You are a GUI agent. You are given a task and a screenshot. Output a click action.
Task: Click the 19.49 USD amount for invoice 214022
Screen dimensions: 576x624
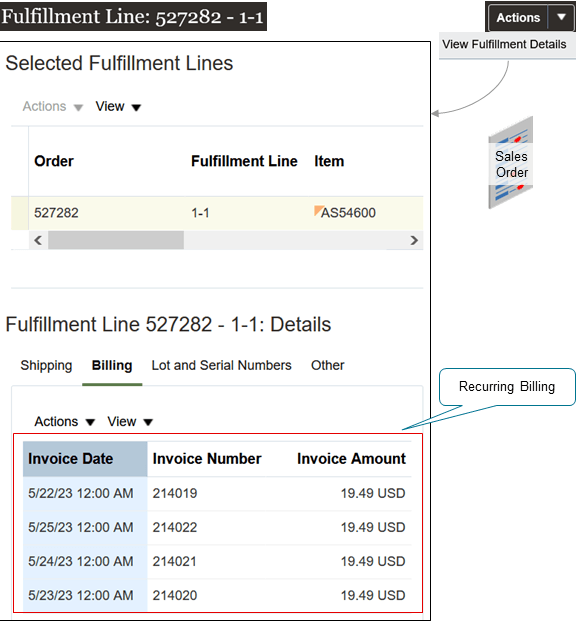[x=373, y=528]
